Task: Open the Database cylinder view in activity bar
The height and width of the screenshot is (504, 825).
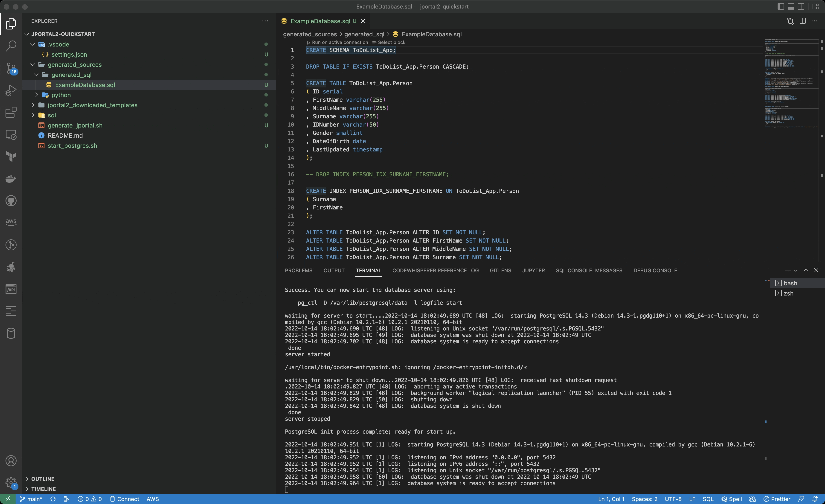Action: coord(11,333)
